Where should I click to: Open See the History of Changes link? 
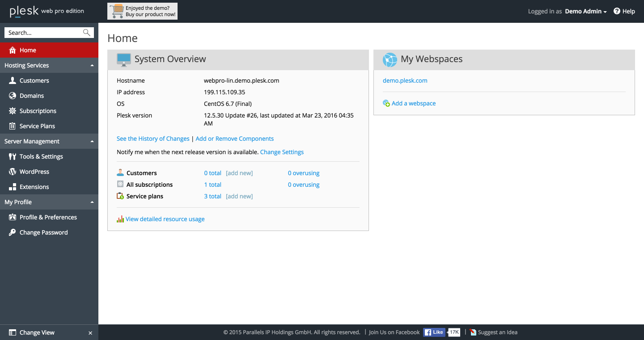[153, 139]
